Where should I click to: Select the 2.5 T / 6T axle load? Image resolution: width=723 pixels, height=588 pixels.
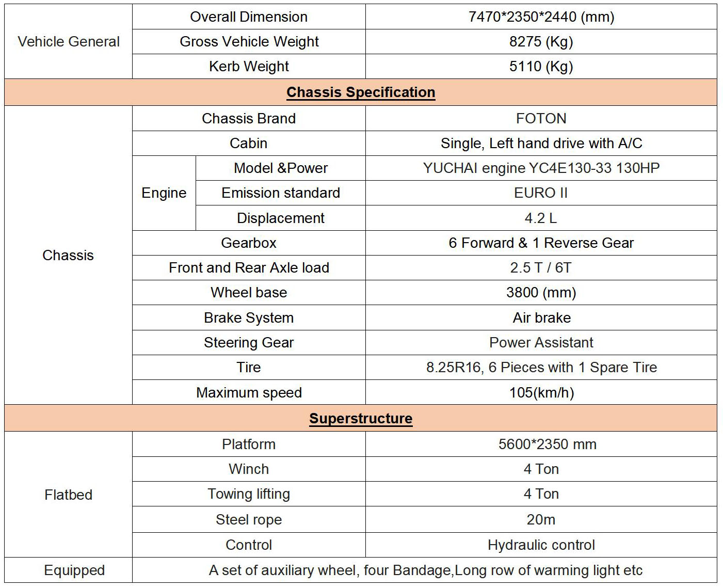[x=541, y=267]
